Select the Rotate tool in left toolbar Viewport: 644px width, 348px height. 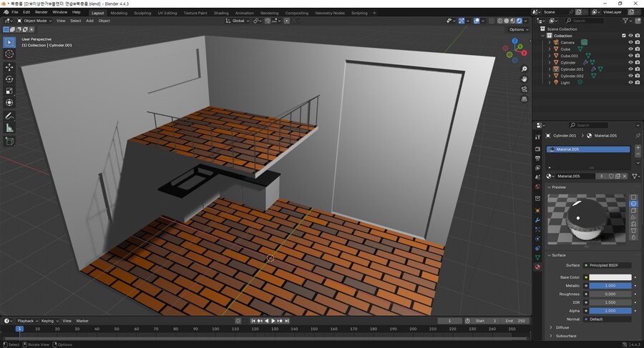click(x=9, y=79)
